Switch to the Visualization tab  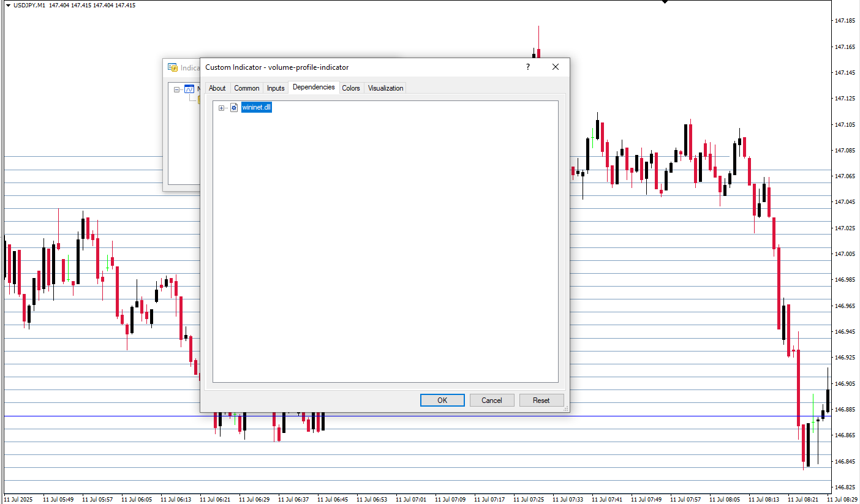click(385, 88)
